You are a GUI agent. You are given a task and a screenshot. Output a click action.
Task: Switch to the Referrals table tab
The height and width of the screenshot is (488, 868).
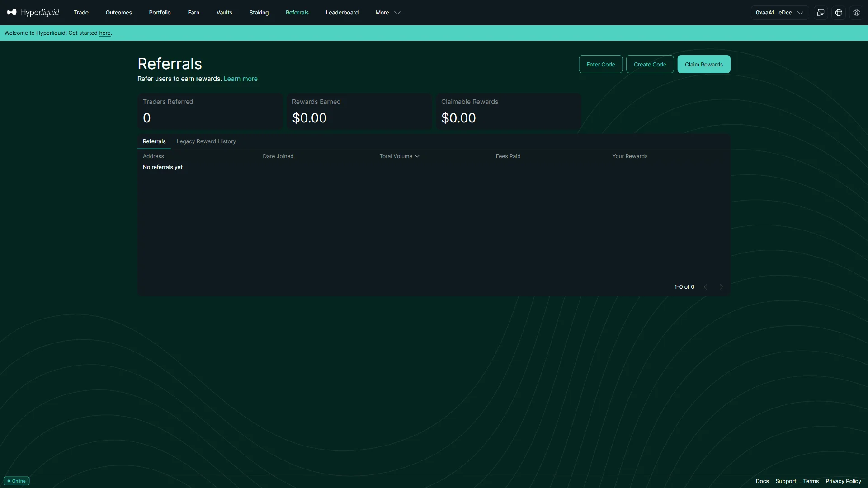pos(154,141)
